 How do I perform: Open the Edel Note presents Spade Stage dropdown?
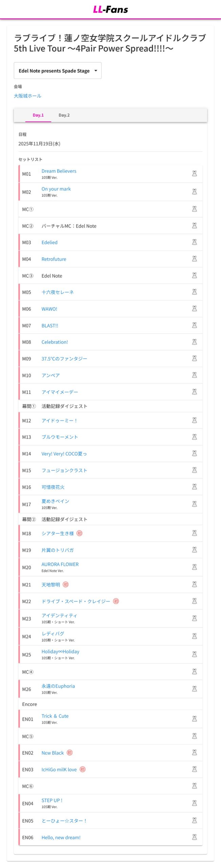click(58, 71)
